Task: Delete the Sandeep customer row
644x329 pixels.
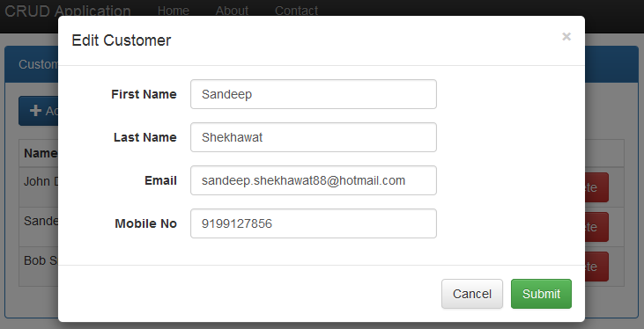Action: click(x=596, y=227)
